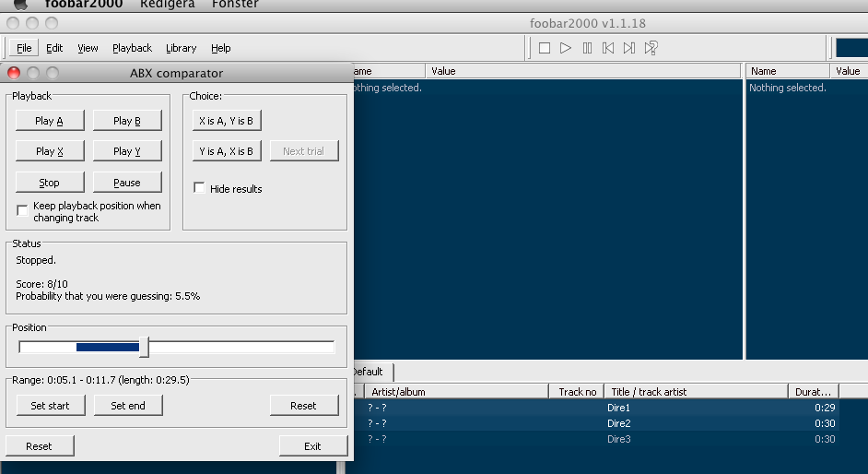Screen dimensions: 868x474
Task: Click the Next trial button
Action: click(x=304, y=151)
